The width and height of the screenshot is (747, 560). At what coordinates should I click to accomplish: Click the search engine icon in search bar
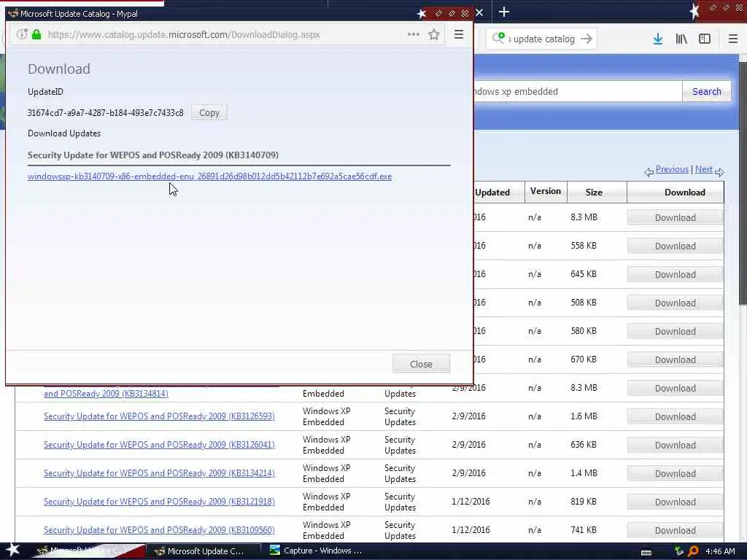pos(498,38)
